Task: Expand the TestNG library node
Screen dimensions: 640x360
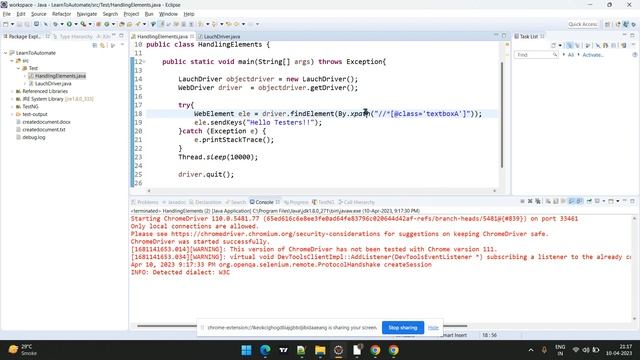Action: tap(12, 107)
